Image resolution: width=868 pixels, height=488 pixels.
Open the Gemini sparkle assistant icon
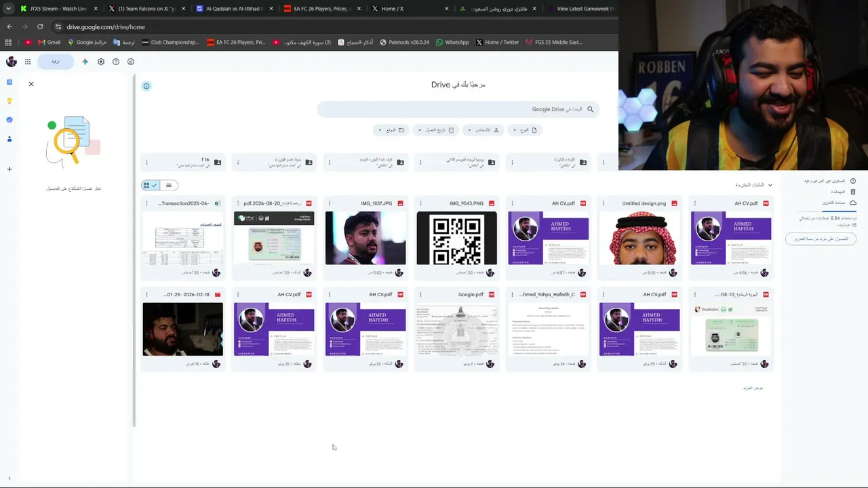[85, 62]
